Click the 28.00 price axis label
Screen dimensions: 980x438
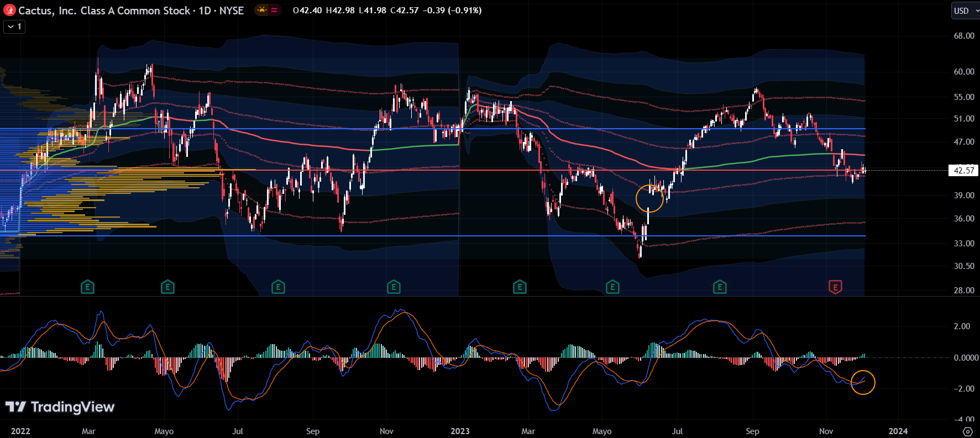pos(964,291)
